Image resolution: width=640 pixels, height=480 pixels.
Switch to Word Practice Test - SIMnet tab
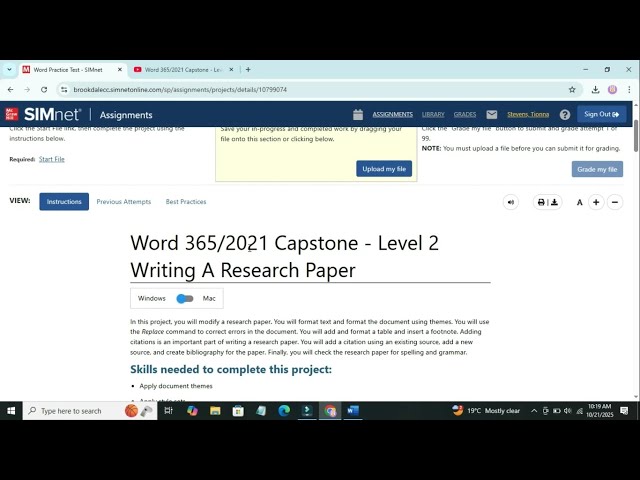point(73,70)
